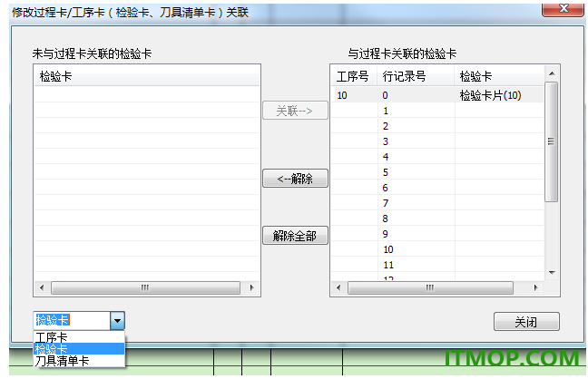Select 刀具清单卡 from dropdown list
Screen dimensions: 588x379
click(x=79, y=361)
